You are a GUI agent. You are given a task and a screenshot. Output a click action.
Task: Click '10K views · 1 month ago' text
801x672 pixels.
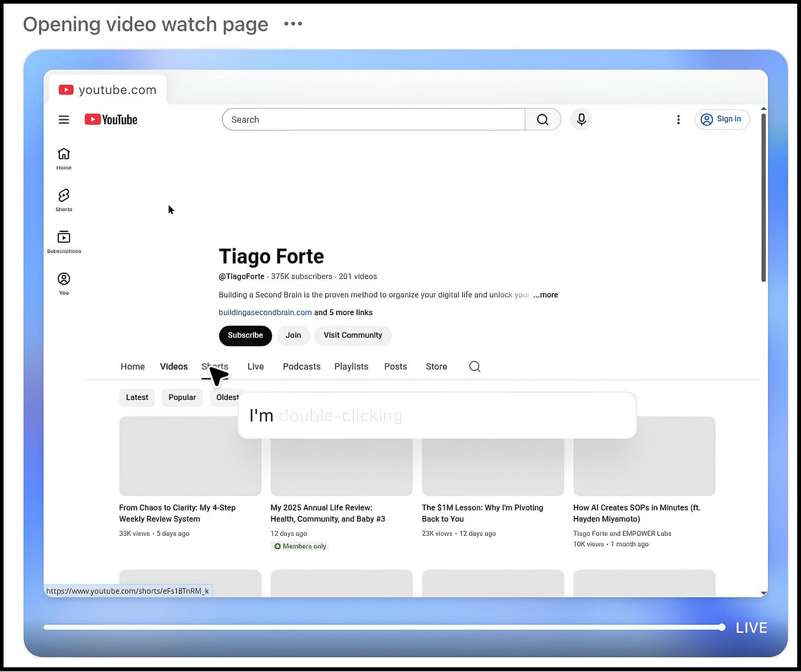pyautogui.click(x=611, y=544)
